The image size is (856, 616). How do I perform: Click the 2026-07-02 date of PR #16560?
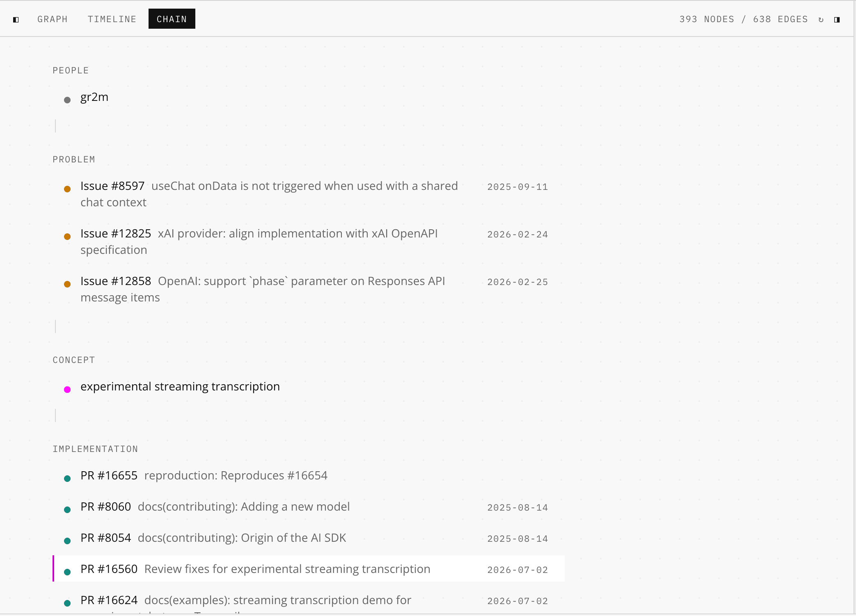[517, 570]
